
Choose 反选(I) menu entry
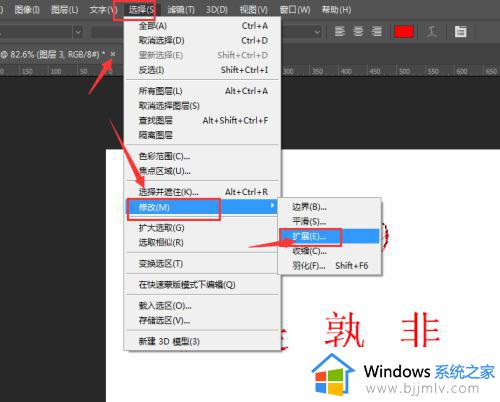(x=203, y=70)
